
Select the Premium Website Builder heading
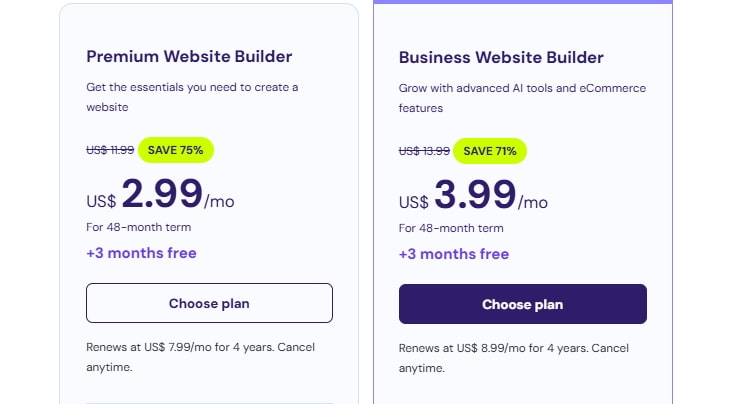[189, 56]
